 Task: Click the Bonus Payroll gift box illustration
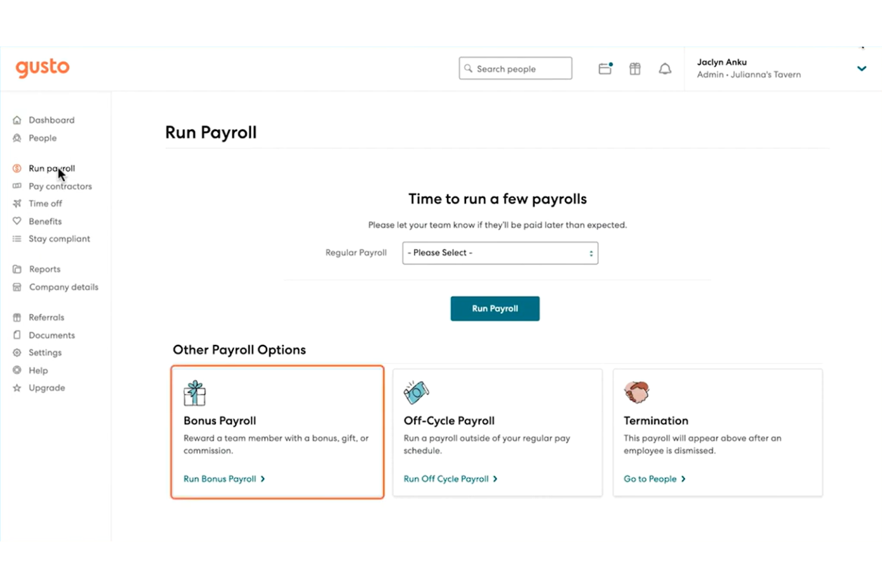(195, 393)
